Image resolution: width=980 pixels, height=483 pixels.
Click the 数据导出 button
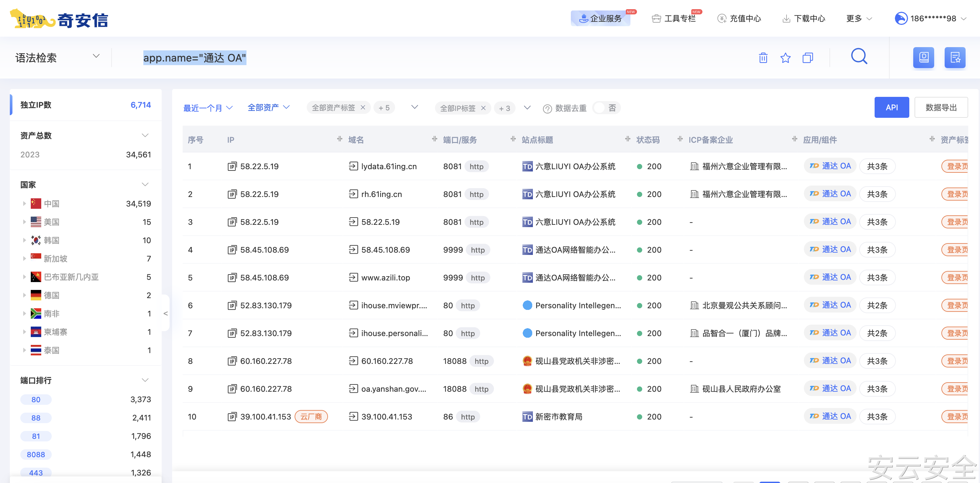coord(941,107)
